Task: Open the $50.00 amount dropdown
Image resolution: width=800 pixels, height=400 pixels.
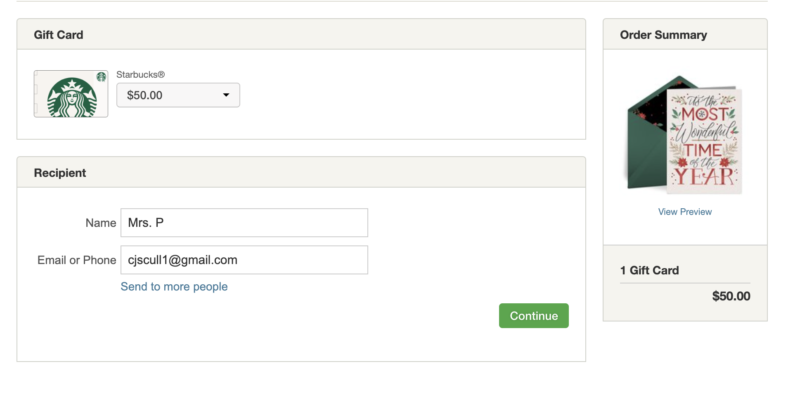Action: pyautogui.click(x=178, y=95)
